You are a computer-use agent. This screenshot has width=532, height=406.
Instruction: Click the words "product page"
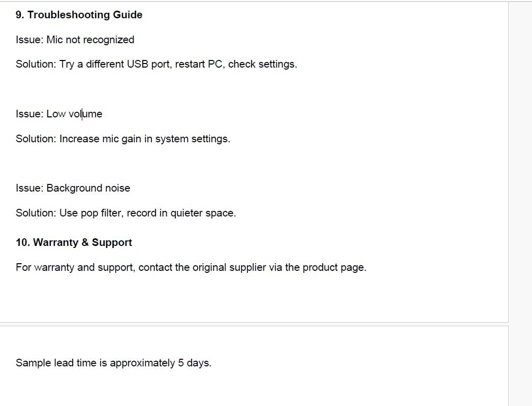tap(333, 267)
